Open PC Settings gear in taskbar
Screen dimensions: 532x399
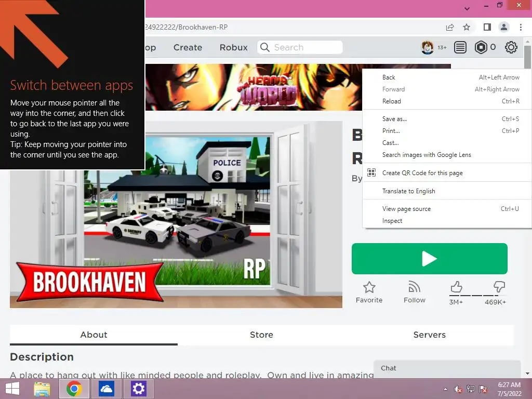point(138,389)
